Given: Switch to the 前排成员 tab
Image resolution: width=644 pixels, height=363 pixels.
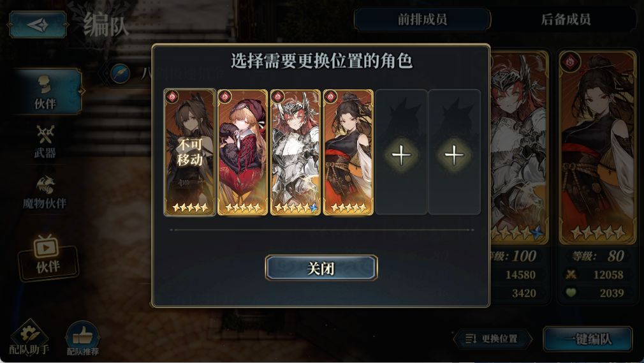Looking at the screenshot, I should pyautogui.click(x=422, y=19).
